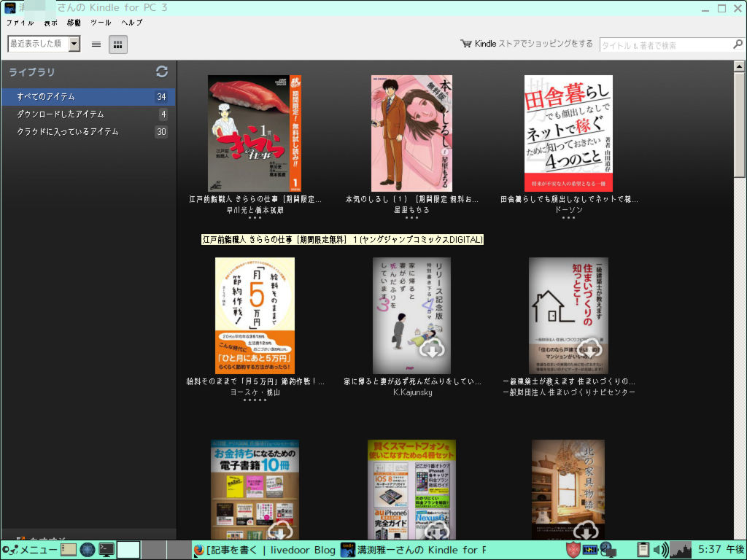The width and height of the screenshot is (747, 560).
Task: Click rating dots under 星里もちる
Action: pyautogui.click(x=411, y=217)
